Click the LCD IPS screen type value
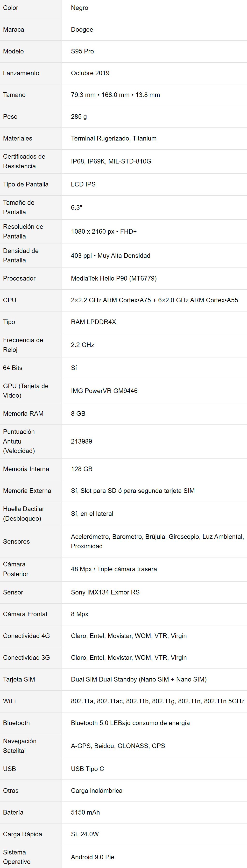247x868 pixels. pyautogui.click(x=83, y=184)
